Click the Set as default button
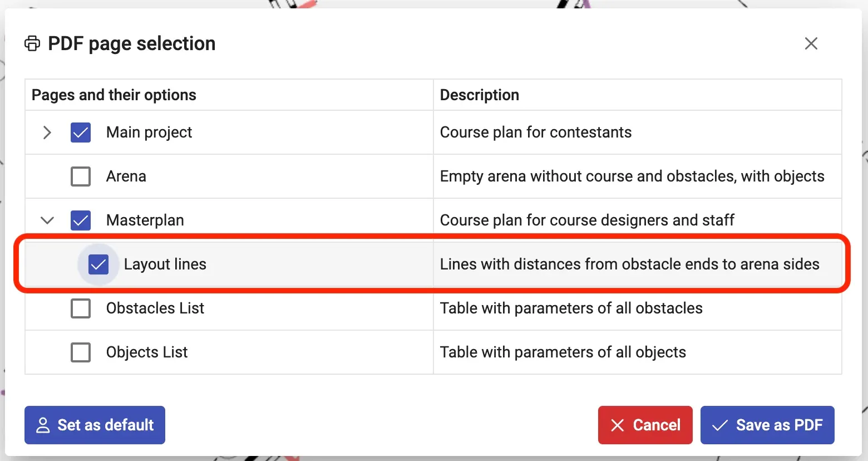This screenshot has height=461, width=868. click(95, 425)
